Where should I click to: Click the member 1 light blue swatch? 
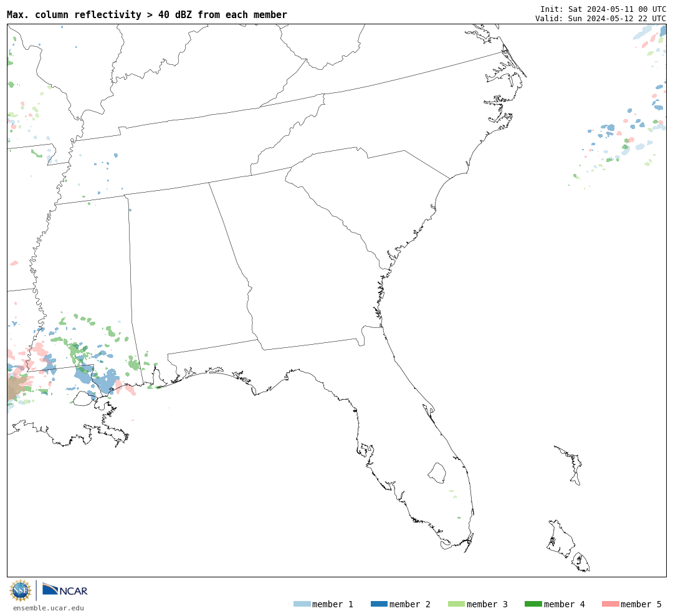pos(302,604)
